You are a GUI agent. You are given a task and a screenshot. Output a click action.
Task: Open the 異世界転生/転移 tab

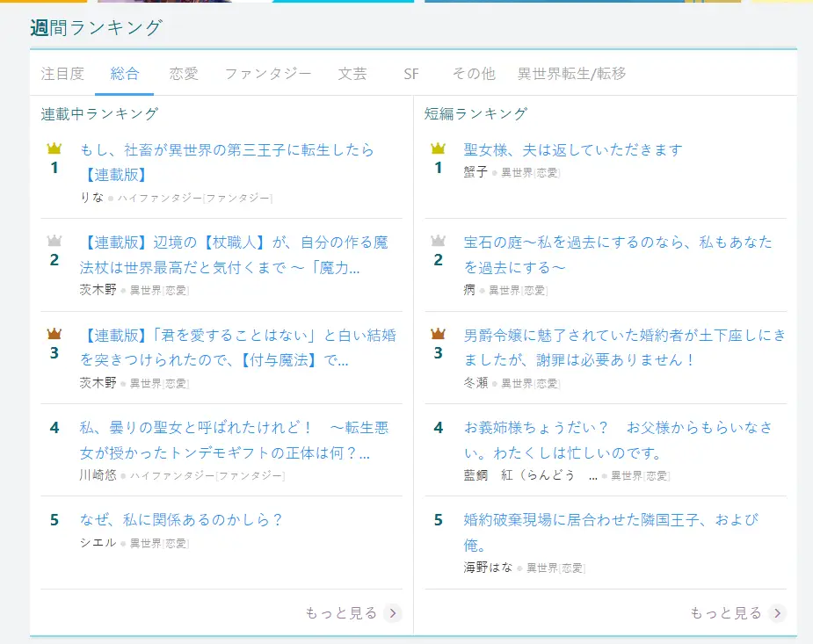pos(572,74)
